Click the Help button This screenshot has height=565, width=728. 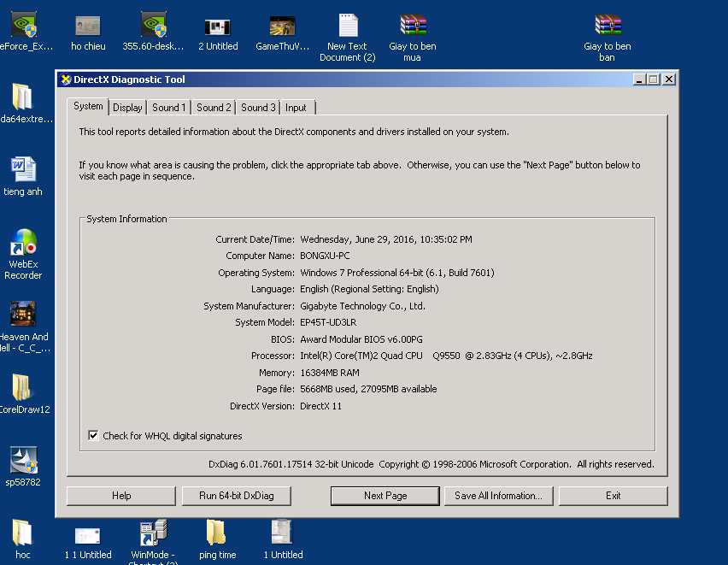click(x=121, y=496)
